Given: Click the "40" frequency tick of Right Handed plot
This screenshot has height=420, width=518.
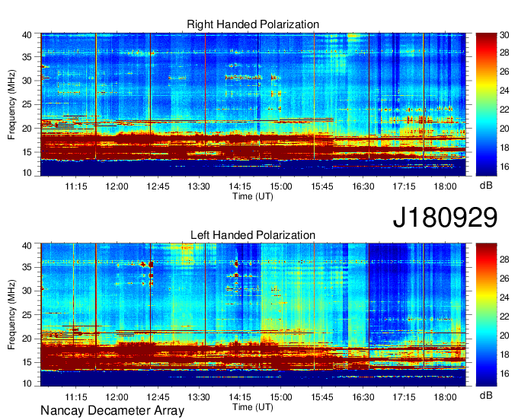Looking at the screenshot, I should pyautogui.click(x=27, y=35).
